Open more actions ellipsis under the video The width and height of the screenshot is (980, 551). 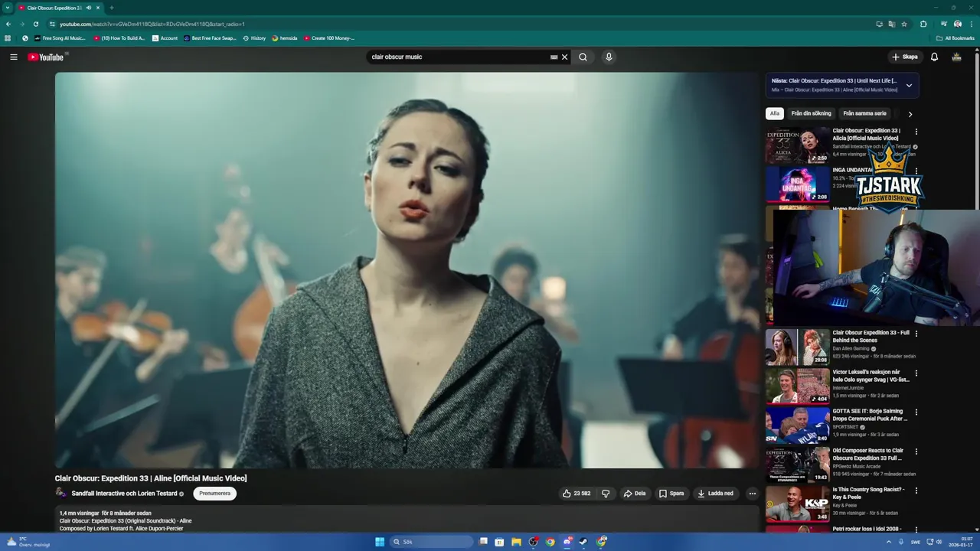click(x=752, y=494)
